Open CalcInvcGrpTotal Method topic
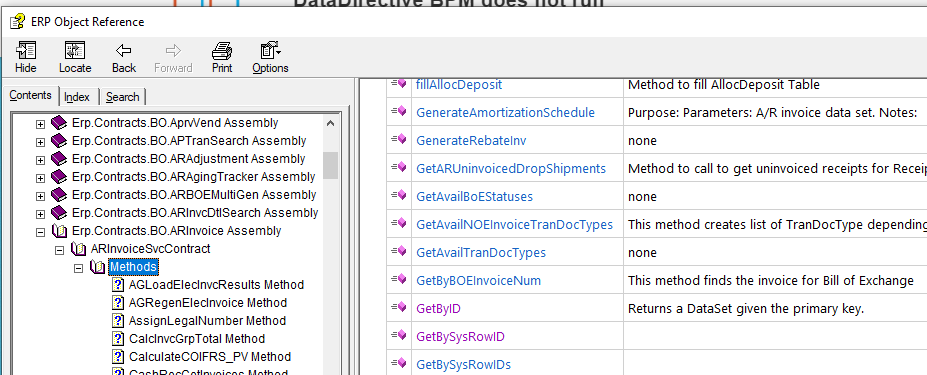The image size is (927, 375). pyautogui.click(x=197, y=339)
